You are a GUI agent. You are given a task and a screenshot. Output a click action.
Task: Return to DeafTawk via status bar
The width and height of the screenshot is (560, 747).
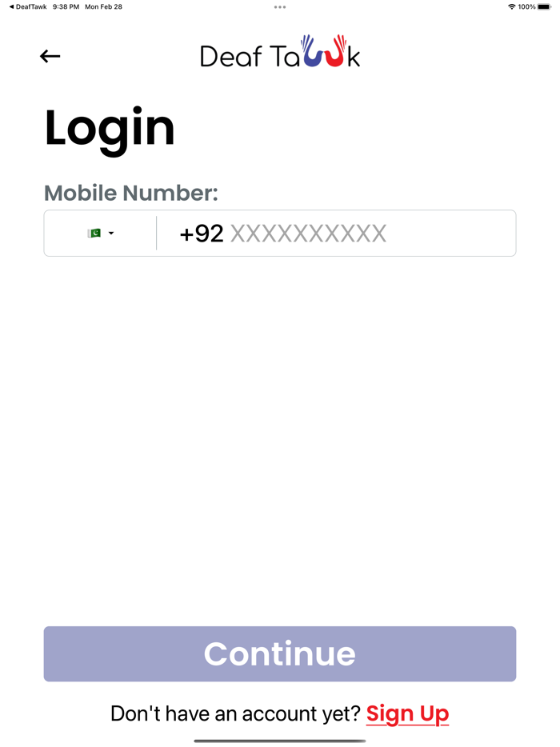(x=28, y=6)
